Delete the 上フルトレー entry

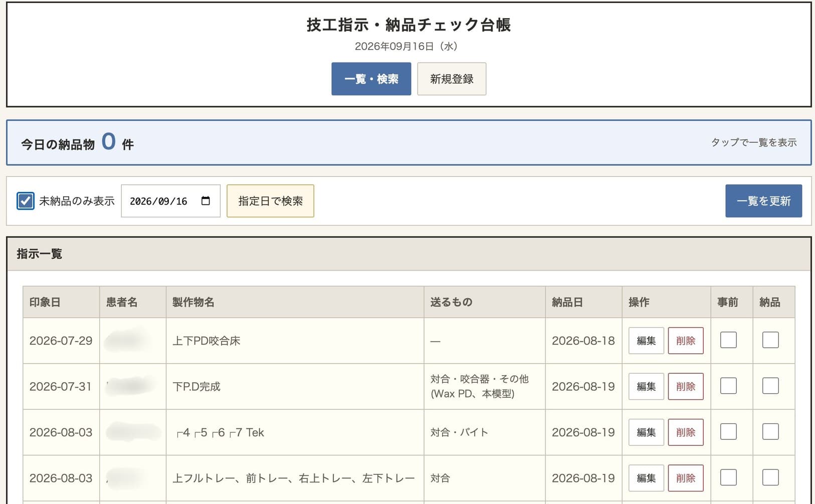point(686,478)
